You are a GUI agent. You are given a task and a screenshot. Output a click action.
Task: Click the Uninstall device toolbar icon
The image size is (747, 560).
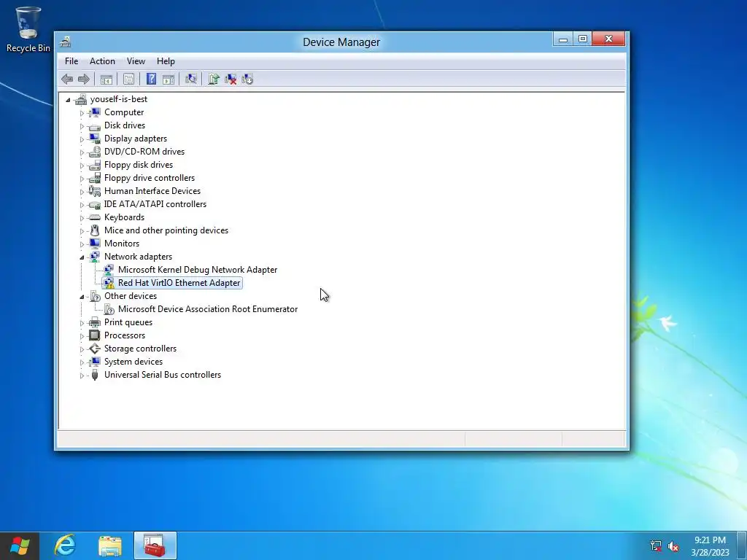(231, 79)
